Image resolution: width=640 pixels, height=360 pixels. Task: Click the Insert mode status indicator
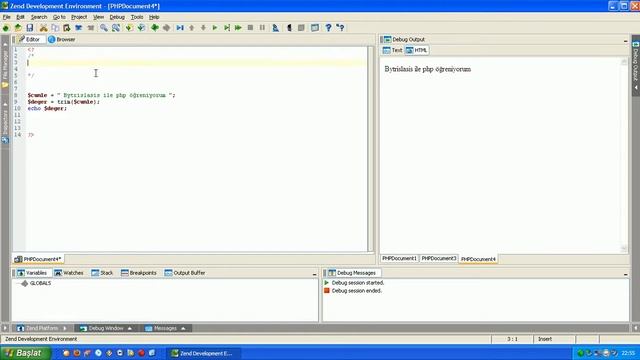(x=545, y=339)
